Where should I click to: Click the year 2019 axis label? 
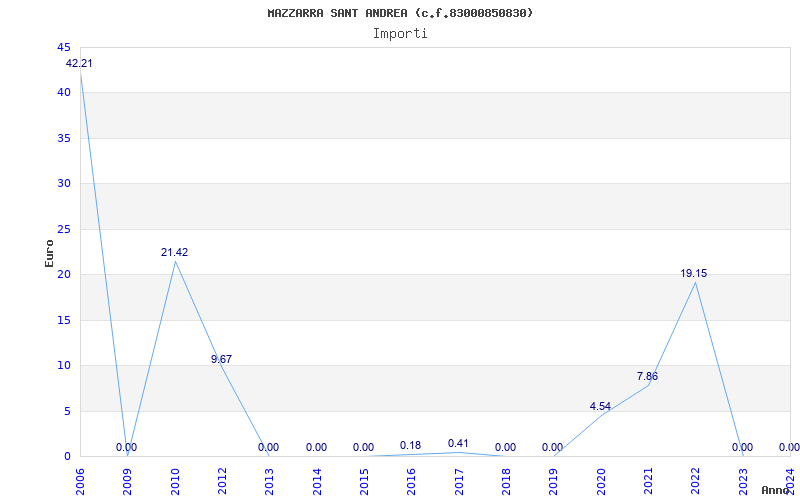(x=554, y=481)
